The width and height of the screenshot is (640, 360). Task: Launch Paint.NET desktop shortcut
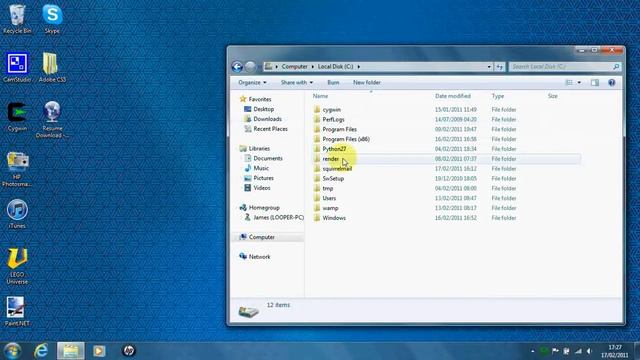click(17, 311)
